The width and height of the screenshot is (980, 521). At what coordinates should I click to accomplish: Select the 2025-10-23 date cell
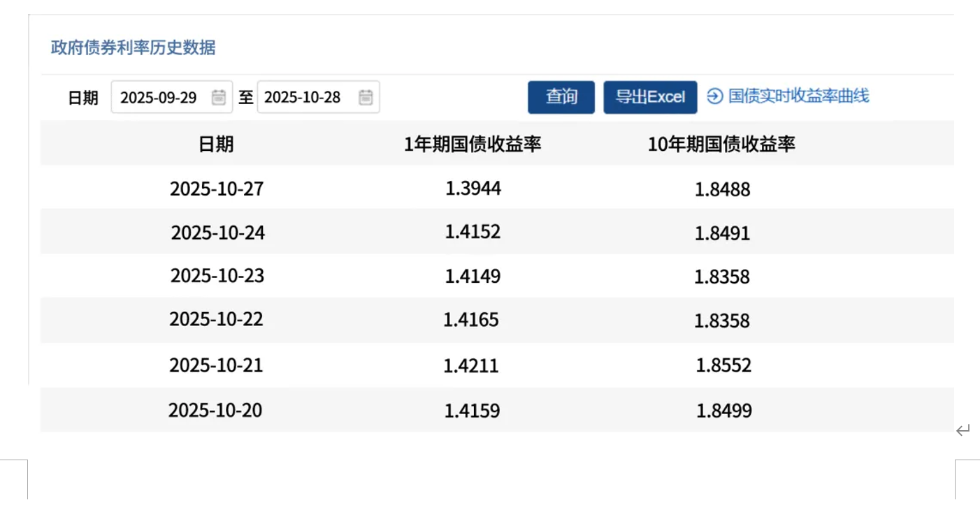click(217, 276)
